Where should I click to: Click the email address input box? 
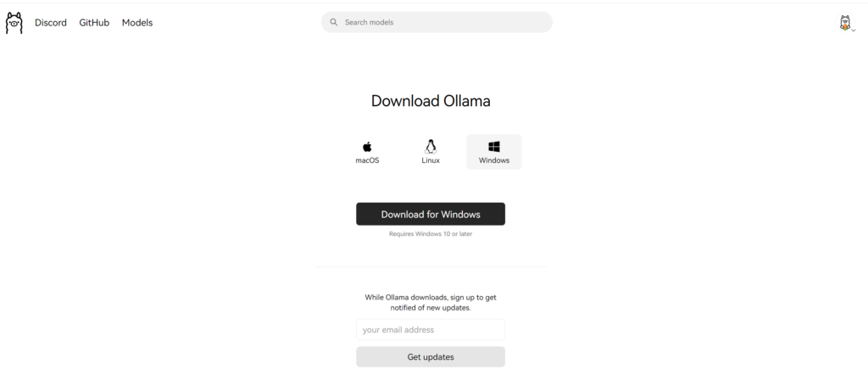431,329
